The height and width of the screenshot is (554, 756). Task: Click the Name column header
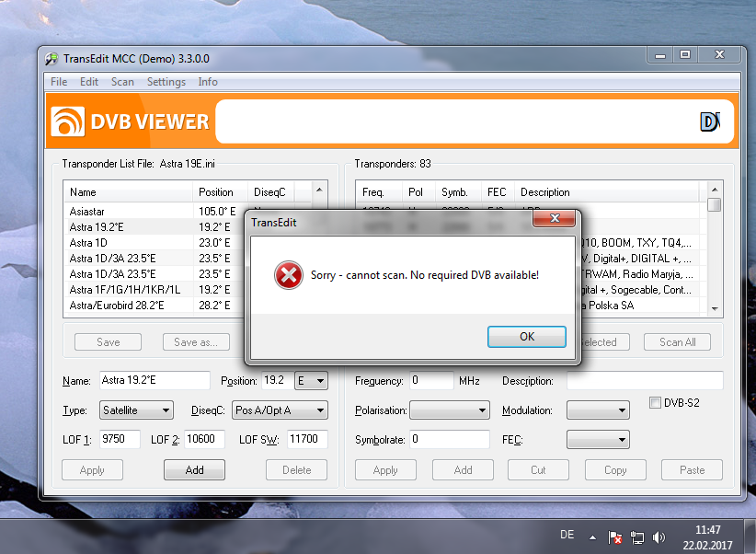tap(128, 192)
